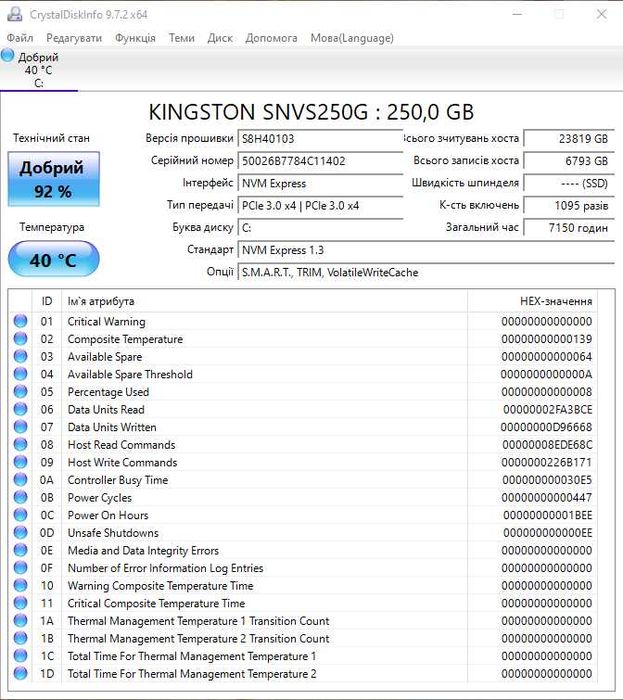Click the firmware version field S8H40103
623x700 pixels.
(320, 139)
